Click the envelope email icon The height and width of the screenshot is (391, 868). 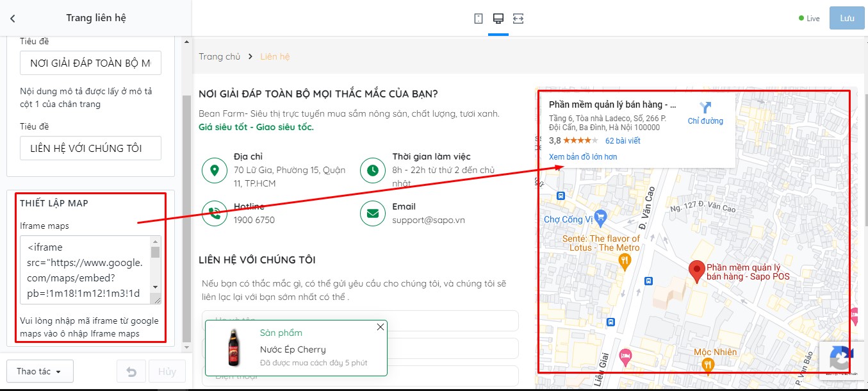pyautogui.click(x=372, y=213)
